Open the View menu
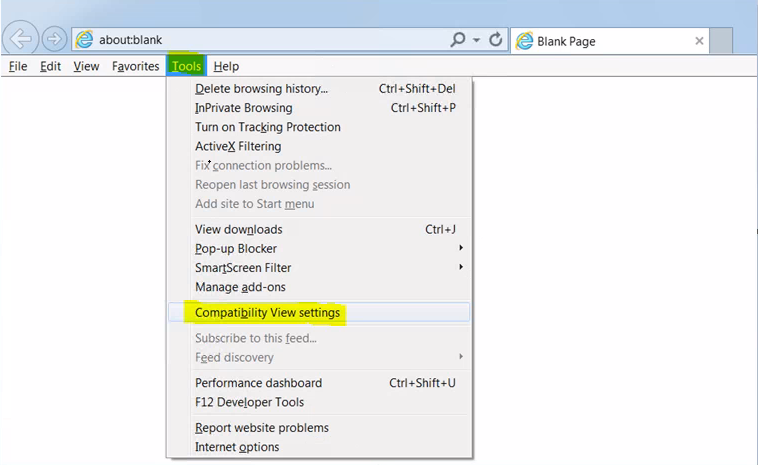The image size is (758, 465). pyautogui.click(x=86, y=66)
